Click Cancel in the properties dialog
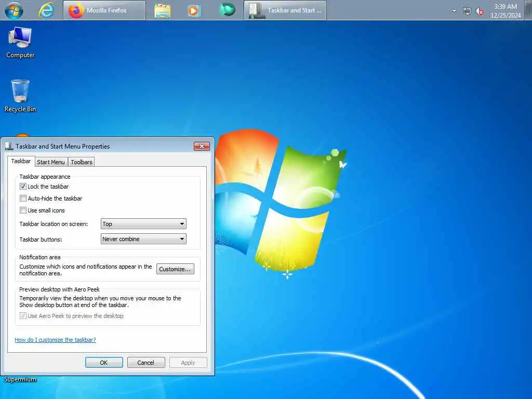532x399 pixels. pyautogui.click(x=146, y=362)
